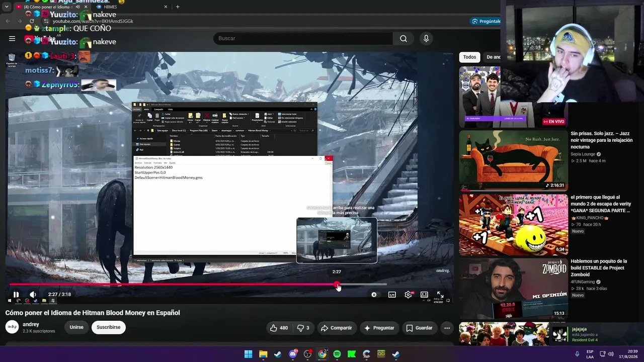Open the Roblox escape video thumbnail
Viewport: 644px width, 362px height.
[x=513, y=225]
